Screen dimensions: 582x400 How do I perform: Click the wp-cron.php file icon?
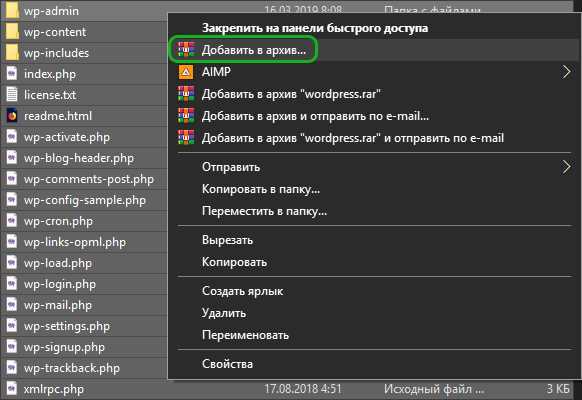[12, 221]
